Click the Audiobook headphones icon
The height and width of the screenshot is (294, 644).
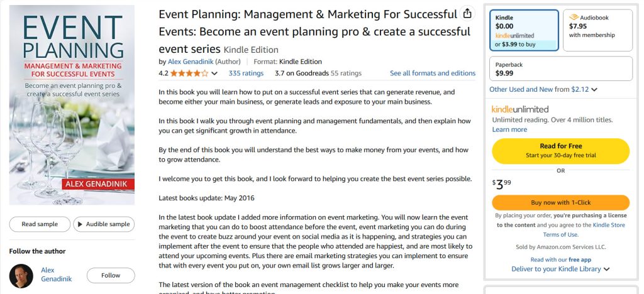pyautogui.click(x=574, y=17)
